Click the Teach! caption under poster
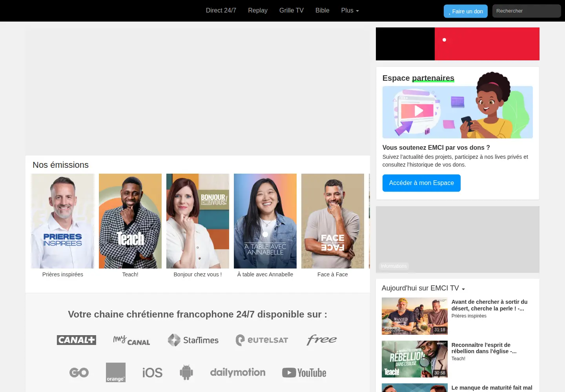Image resolution: width=565 pixels, height=392 pixels. [x=130, y=274]
